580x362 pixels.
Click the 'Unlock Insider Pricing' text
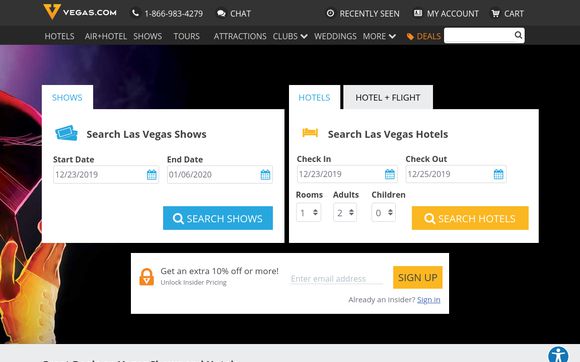(x=193, y=283)
